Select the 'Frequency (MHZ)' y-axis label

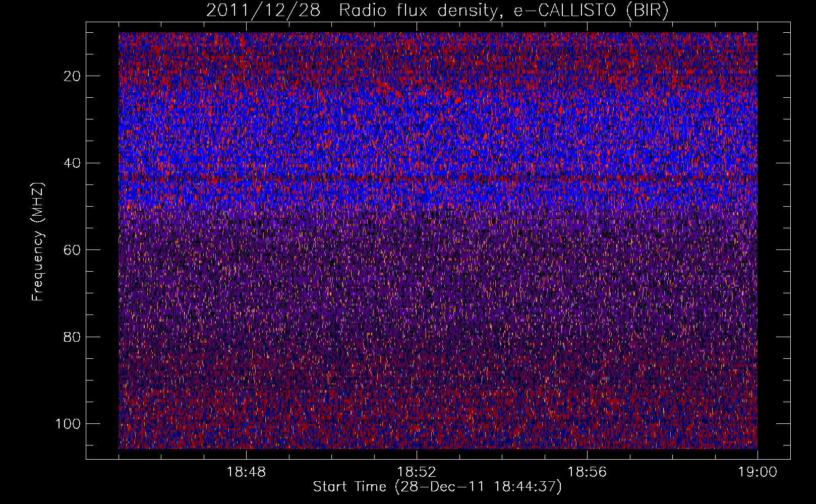coord(38,241)
